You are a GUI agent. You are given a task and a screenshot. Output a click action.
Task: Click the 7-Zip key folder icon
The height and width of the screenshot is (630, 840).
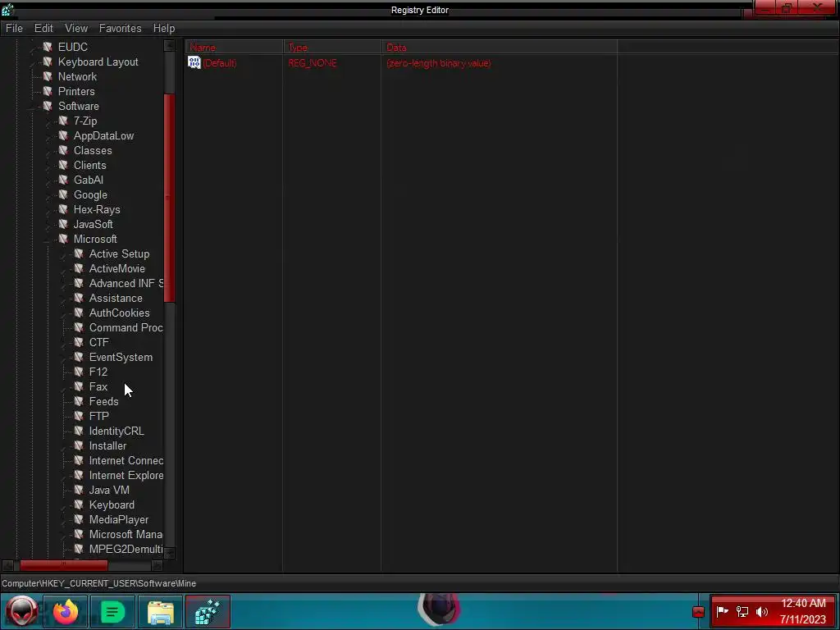63,121
